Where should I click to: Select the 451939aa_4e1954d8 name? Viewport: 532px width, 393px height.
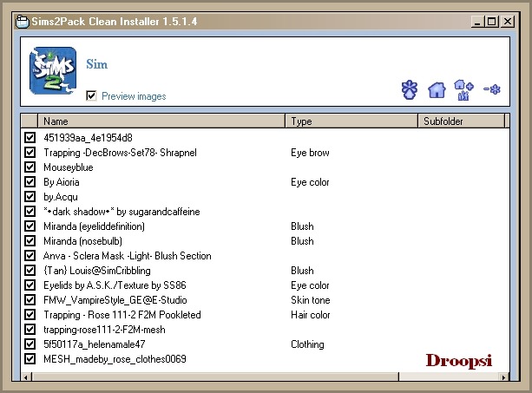pyautogui.click(x=88, y=138)
